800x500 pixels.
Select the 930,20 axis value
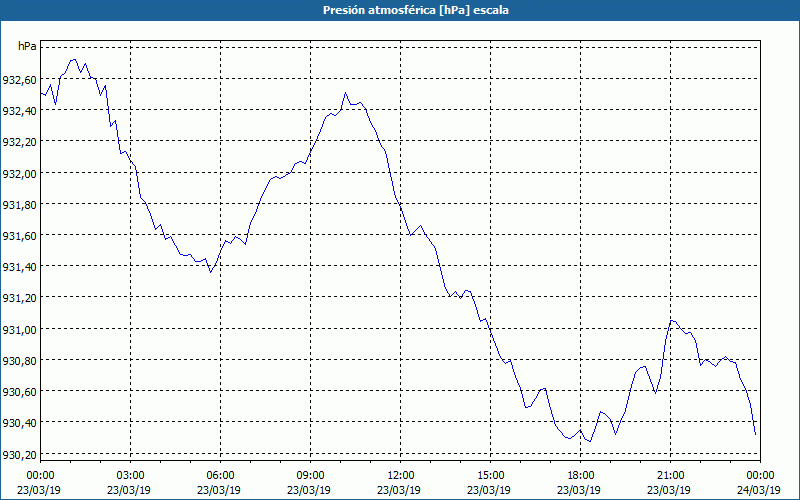[x=19, y=455]
